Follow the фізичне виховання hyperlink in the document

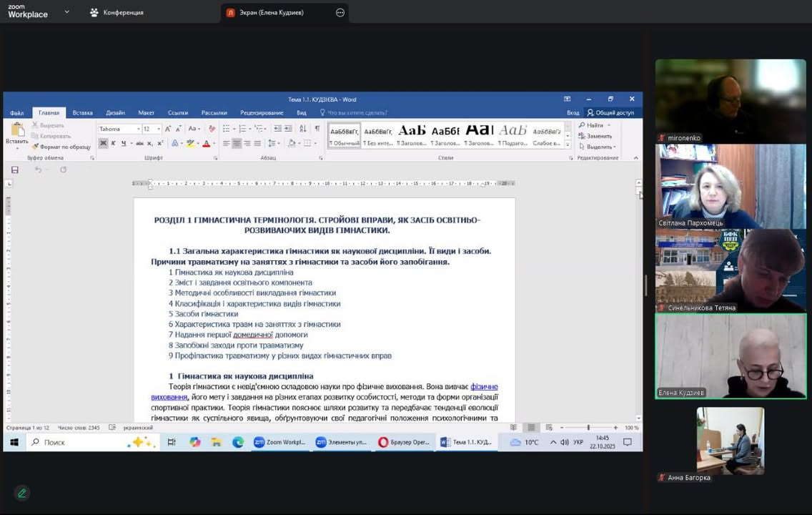484,387
